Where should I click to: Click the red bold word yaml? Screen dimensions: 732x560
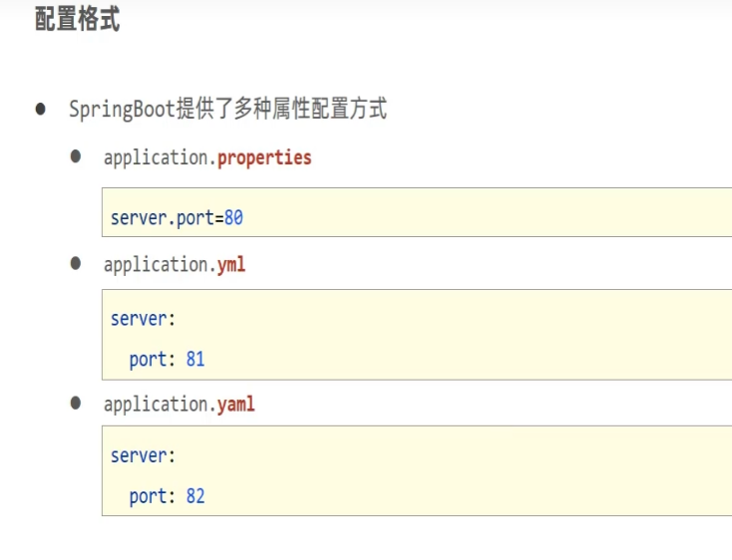click(236, 404)
